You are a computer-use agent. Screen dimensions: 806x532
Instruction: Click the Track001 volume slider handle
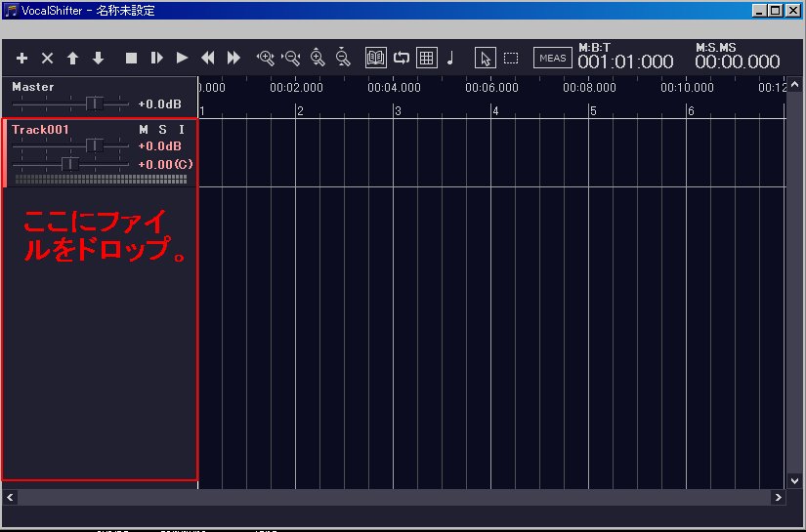point(94,145)
